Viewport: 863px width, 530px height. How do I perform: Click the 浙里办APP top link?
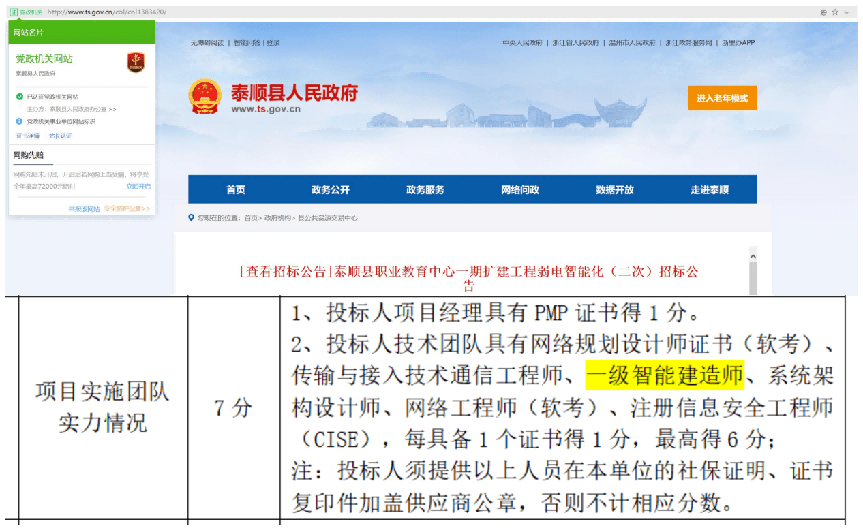tap(739, 43)
